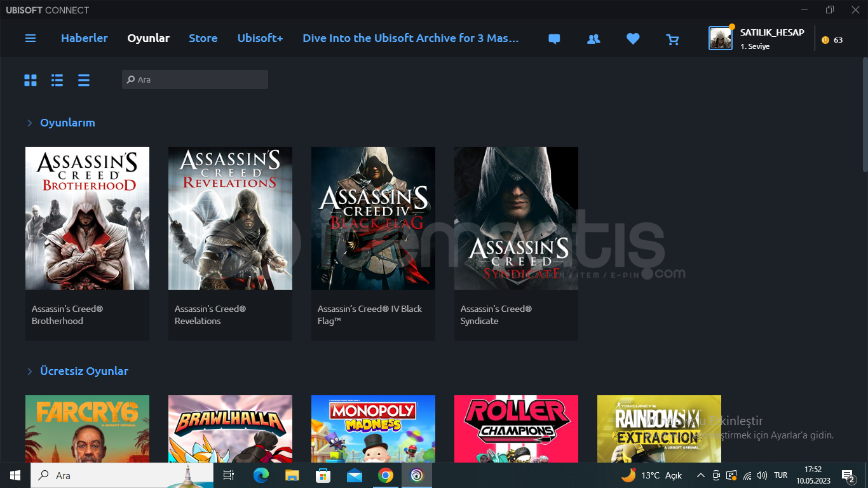The image size is (868, 488).
Task: Open the hamburger main menu
Action: (31, 38)
